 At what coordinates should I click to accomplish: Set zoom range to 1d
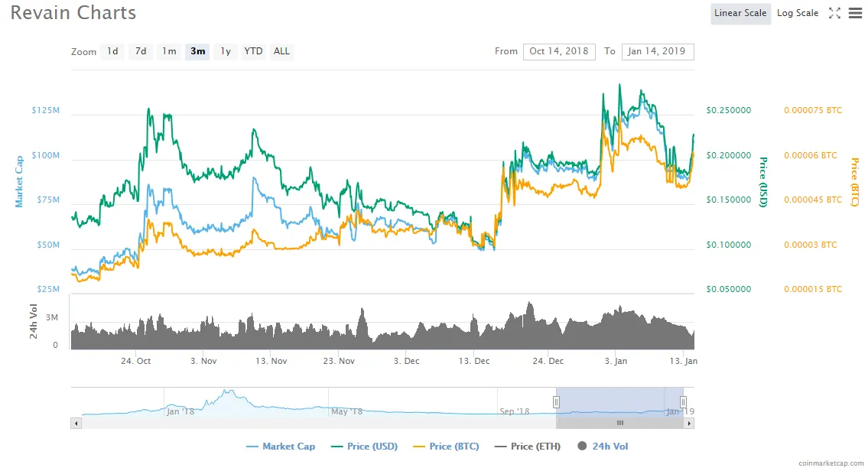point(112,51)
